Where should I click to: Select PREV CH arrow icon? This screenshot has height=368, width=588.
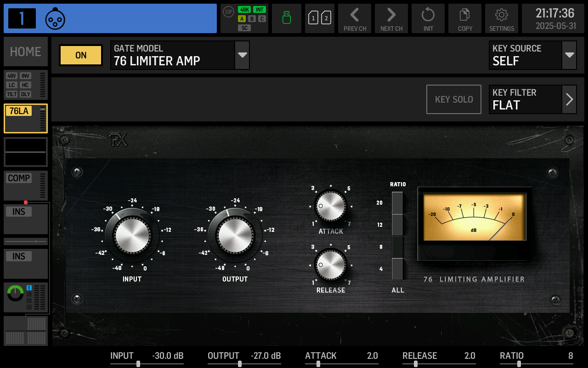[355, 18]
